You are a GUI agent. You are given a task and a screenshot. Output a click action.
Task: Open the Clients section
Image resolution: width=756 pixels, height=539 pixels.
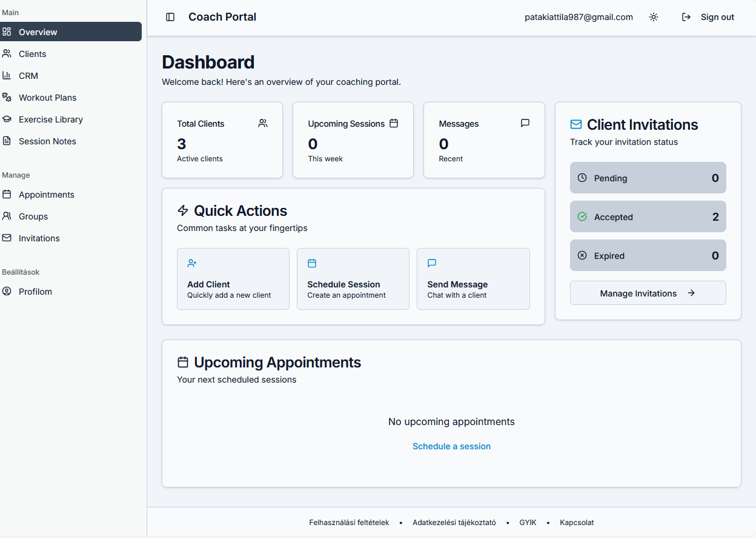[33, 53]
